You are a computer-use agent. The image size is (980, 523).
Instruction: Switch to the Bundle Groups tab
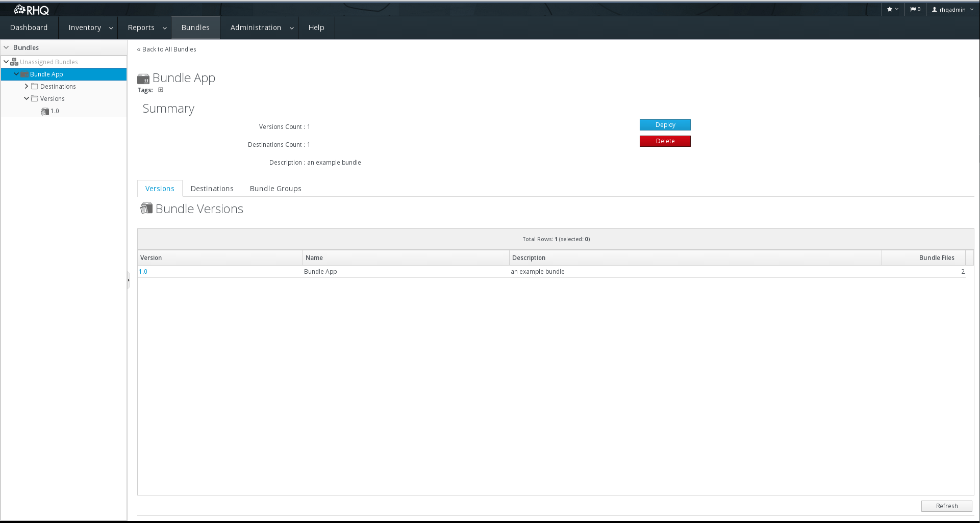point(275,189)
